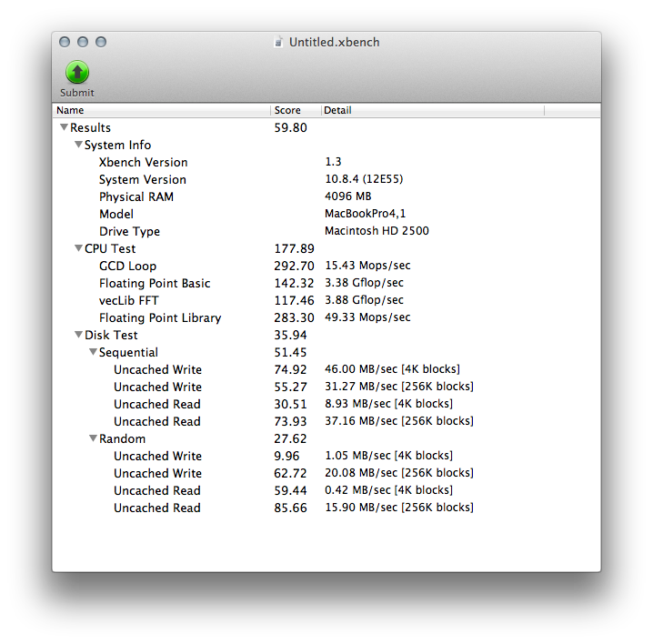Select Uncached Write row scoring 9.96
Viewport: 653px width, 644px height.
click(x=326, y=456)
